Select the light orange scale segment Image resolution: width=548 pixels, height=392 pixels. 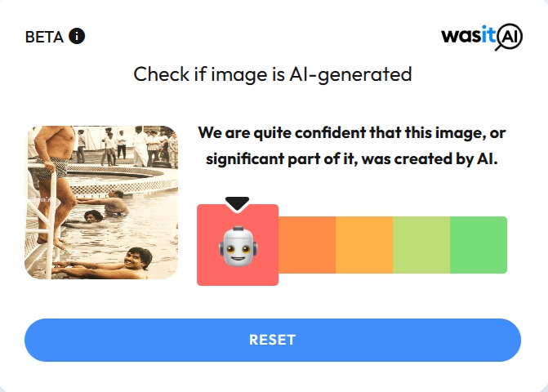pyautogui.click(x=364, y=245)
